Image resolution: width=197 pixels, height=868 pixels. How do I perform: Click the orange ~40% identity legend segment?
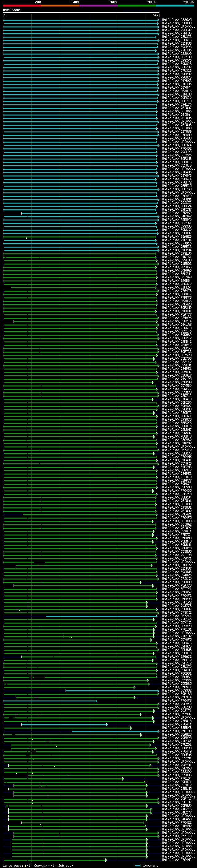click(x=60, y=6)
